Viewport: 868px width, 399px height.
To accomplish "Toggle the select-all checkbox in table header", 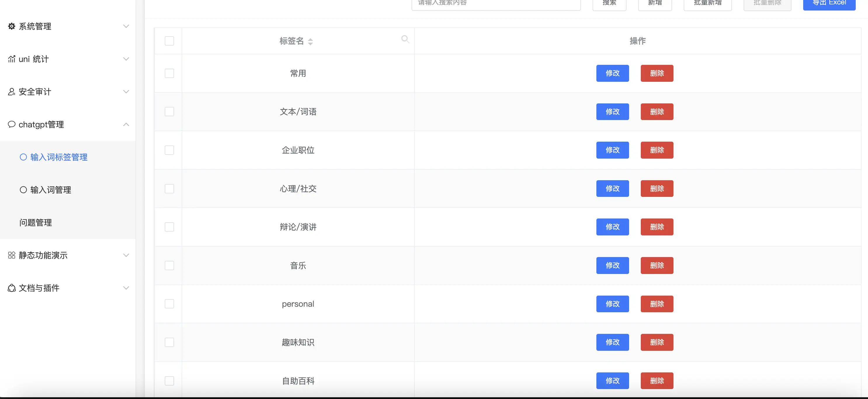I will 169,41.
